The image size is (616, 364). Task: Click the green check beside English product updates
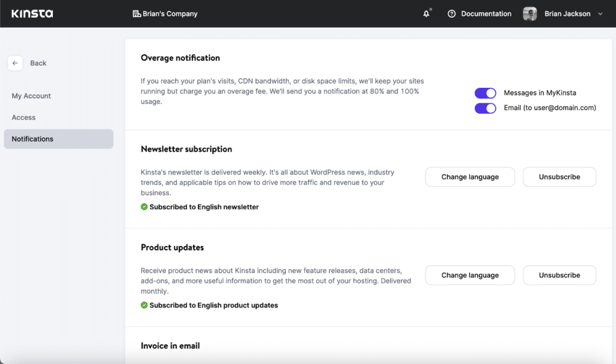[144, 305]
